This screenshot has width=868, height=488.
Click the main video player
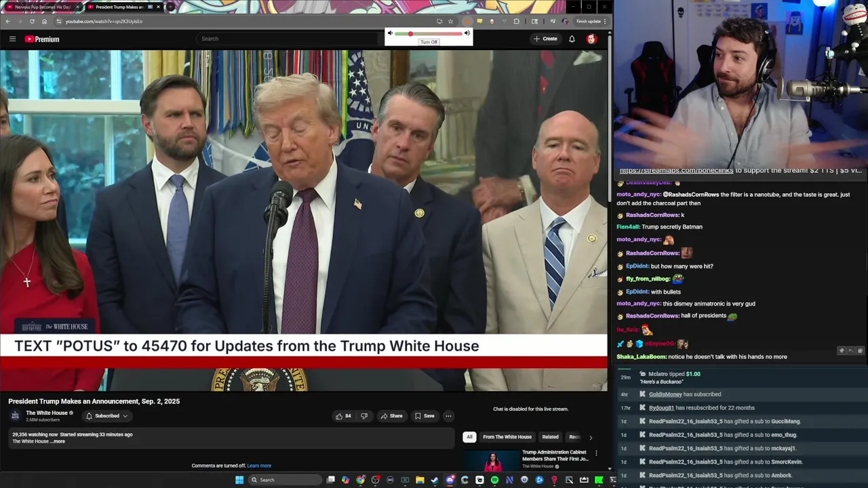[x=304, y=220]
